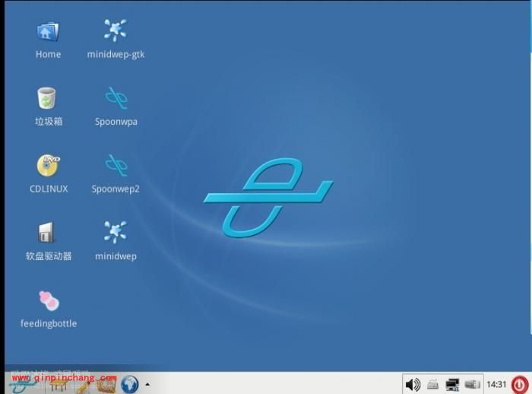Launch the minidwep-gtk desktop icon

[116, 30]
